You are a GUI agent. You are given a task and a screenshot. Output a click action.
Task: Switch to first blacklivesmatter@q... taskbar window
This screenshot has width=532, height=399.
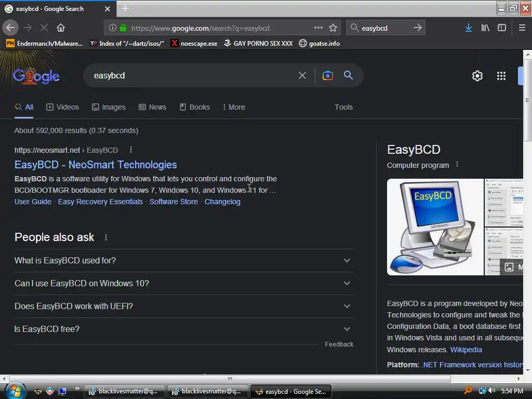125,391
